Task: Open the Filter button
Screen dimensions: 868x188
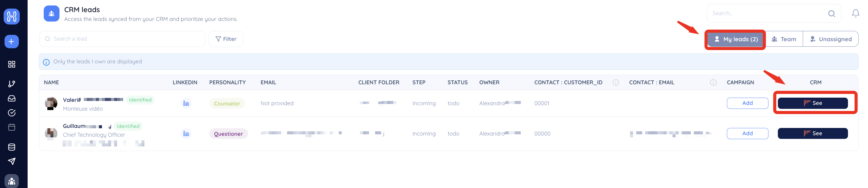Action: [x=226, y=39]
